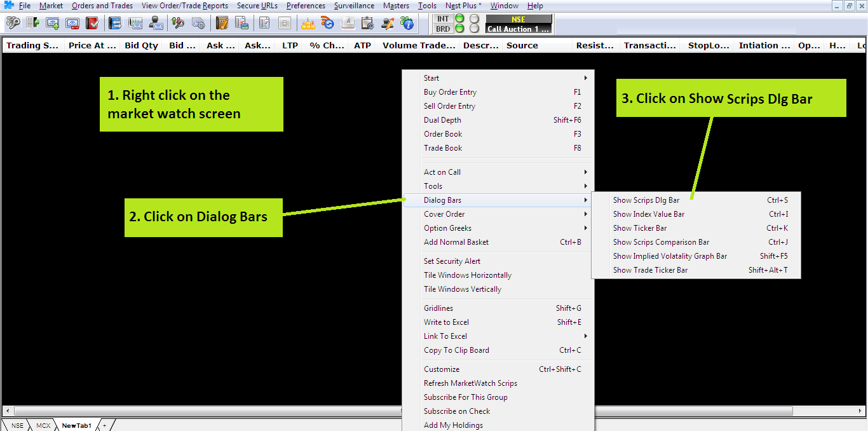Viewport: 868px width, 431px height.
Task: Click the globe with info symbol icon
Action: tap(407, 24)
